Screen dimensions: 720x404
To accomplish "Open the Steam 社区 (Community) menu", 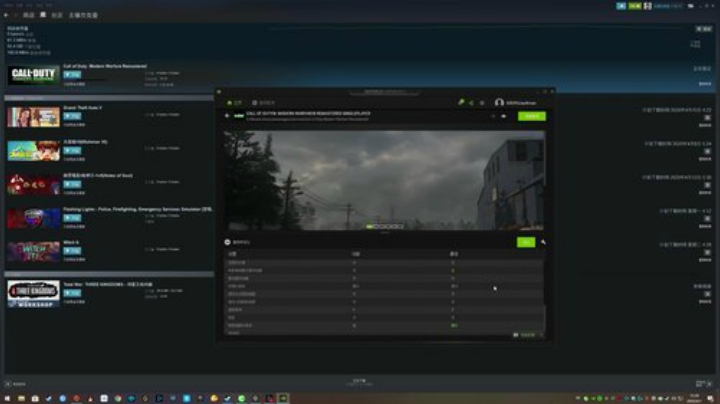I will coord(57,15).
